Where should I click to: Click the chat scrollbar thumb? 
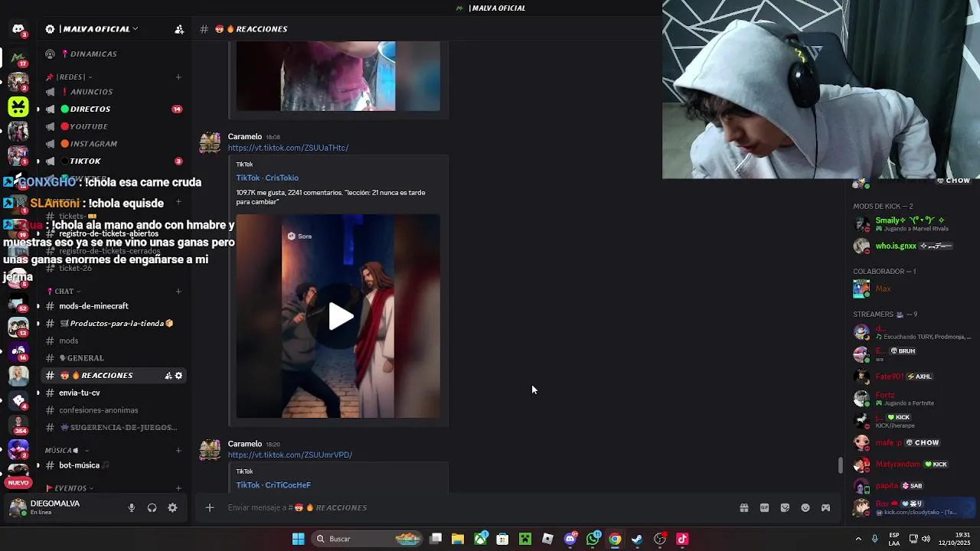[x=841, y=465]
